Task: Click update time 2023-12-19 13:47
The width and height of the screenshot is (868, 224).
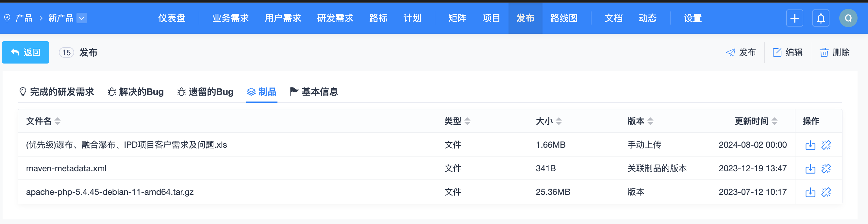Action: point(753,169)
